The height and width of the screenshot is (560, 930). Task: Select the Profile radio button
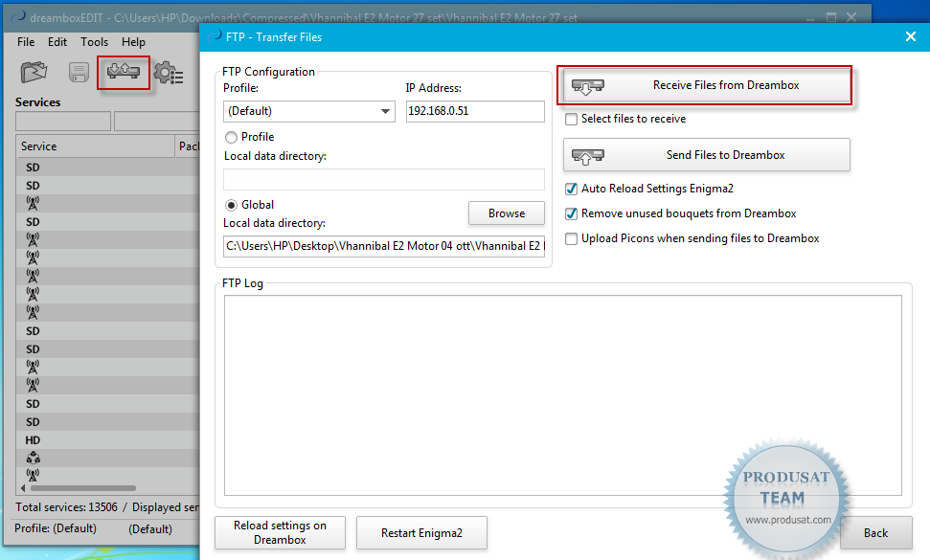tap(232, 138)
